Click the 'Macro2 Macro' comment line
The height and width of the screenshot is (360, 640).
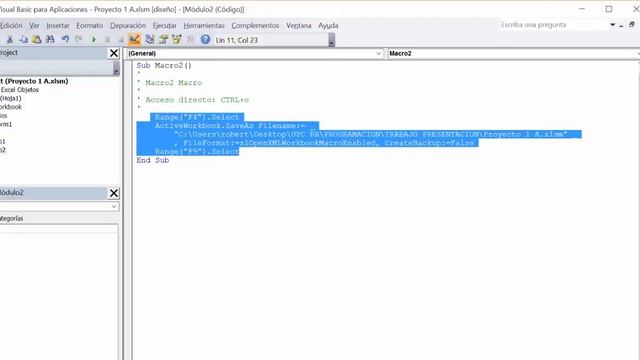coord(173,82)
